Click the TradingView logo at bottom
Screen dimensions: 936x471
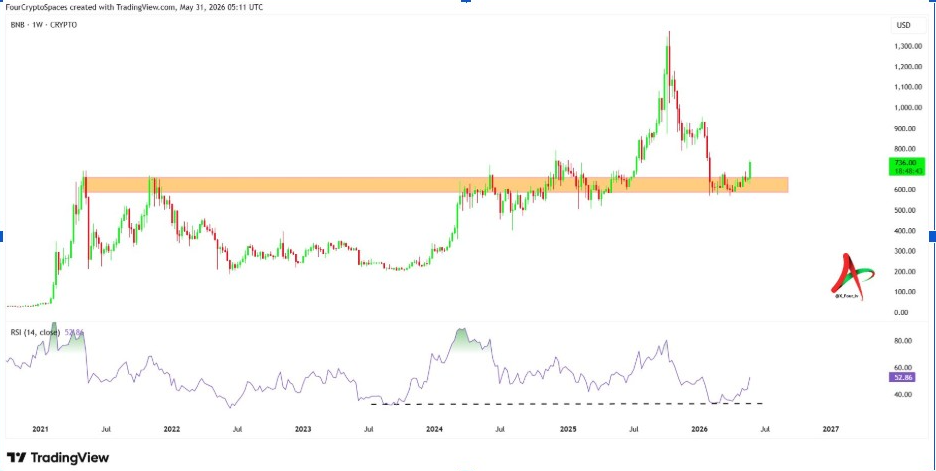point(58,458)
